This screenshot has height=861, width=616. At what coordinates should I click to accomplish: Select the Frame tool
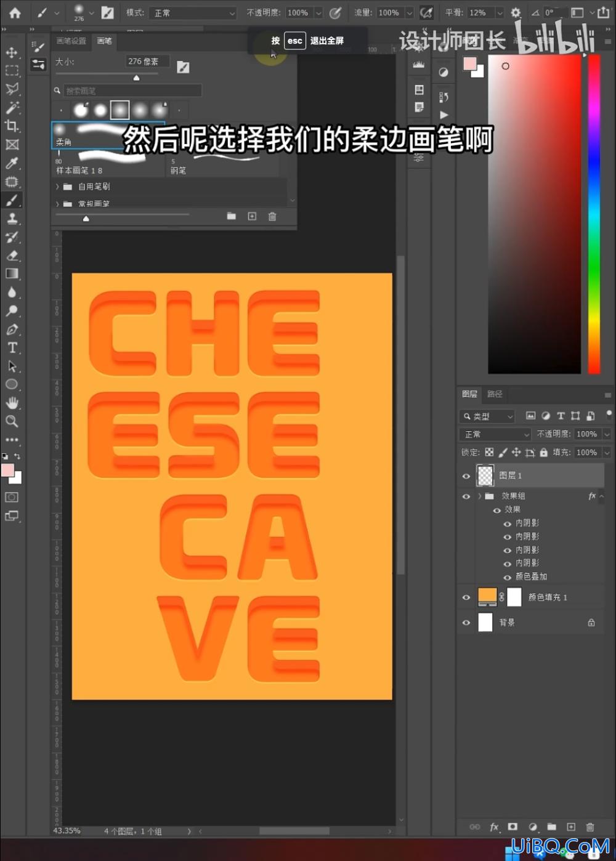tap(12, 145)
